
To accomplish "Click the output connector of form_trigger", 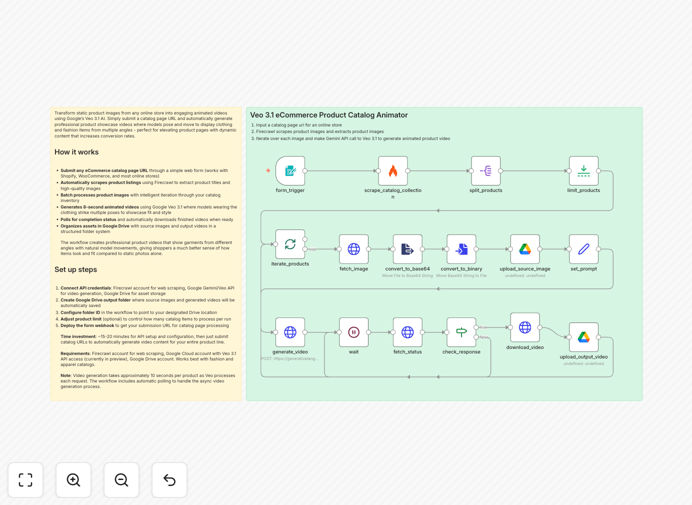I will coord(305,171).
